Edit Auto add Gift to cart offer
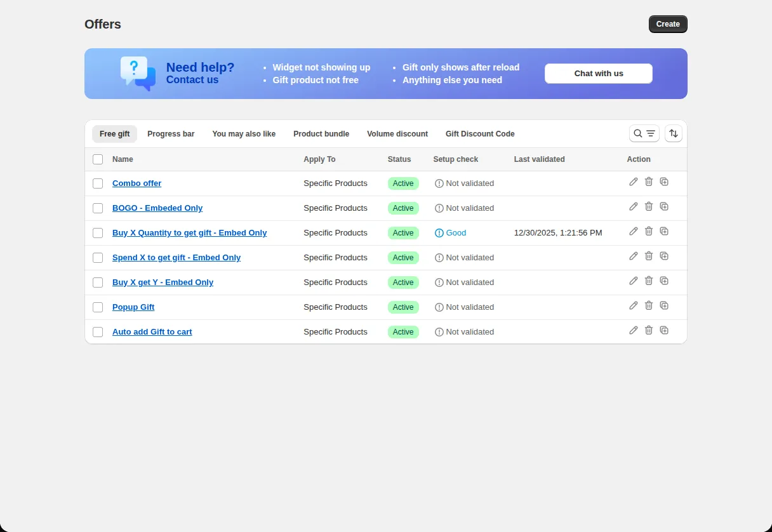 tap(633, 330)
